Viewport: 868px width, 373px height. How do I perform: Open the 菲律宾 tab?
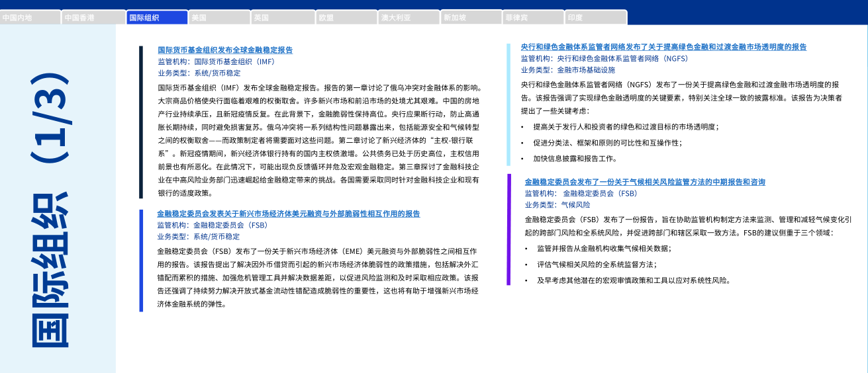click(532, 18)
